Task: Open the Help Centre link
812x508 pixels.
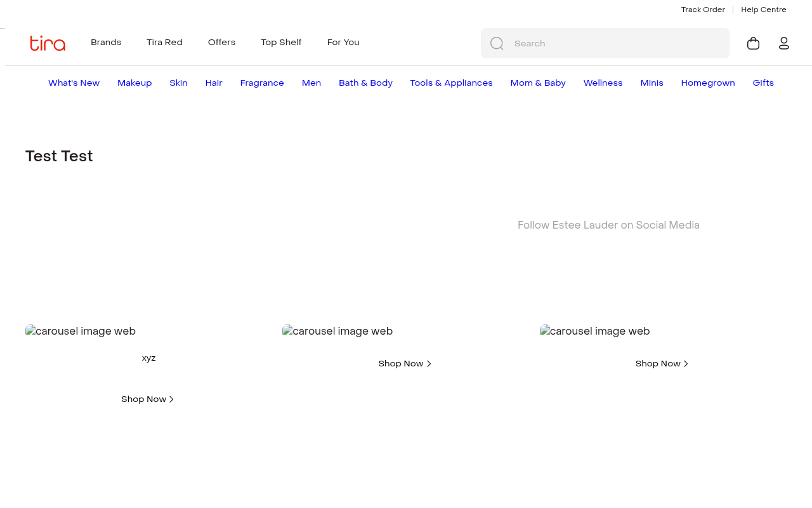Action: [764, 10]
